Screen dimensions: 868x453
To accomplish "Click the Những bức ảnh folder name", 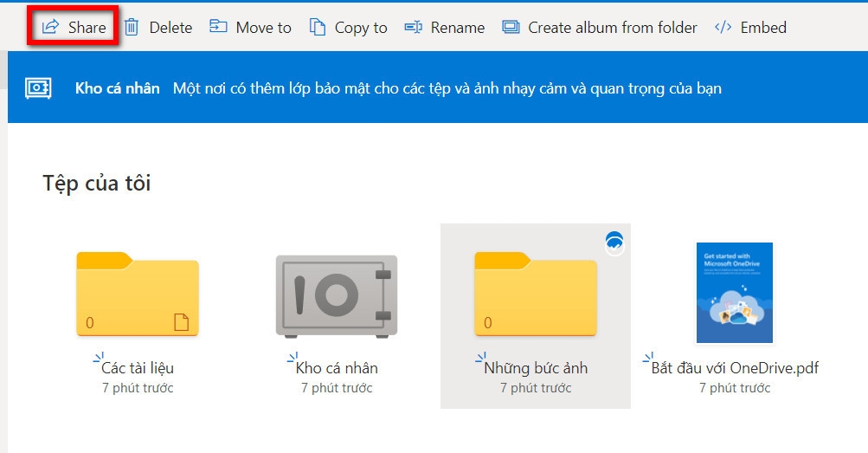I will tap(536, 368).
